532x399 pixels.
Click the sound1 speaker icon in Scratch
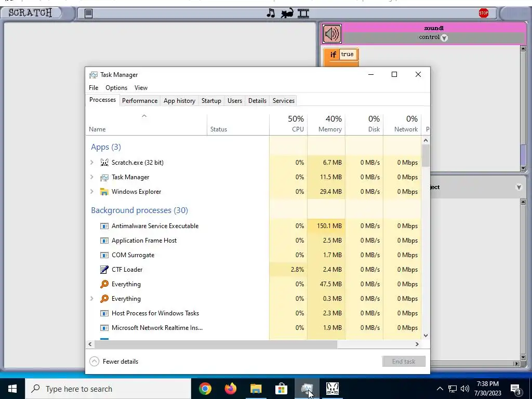click(332, 34)
